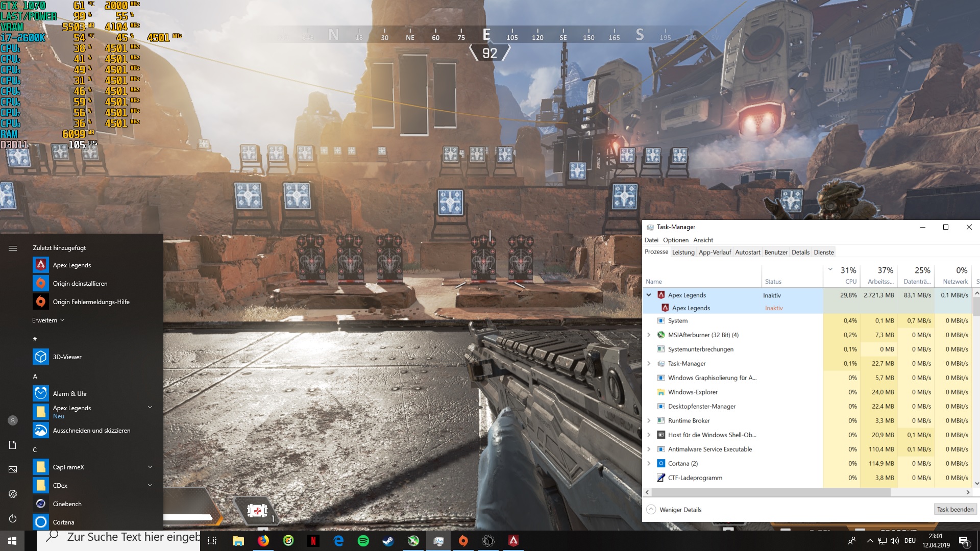Click the taskbar search box
Image resolution: width=980 pixels, height=551 pixels.
tap(133, 537)
